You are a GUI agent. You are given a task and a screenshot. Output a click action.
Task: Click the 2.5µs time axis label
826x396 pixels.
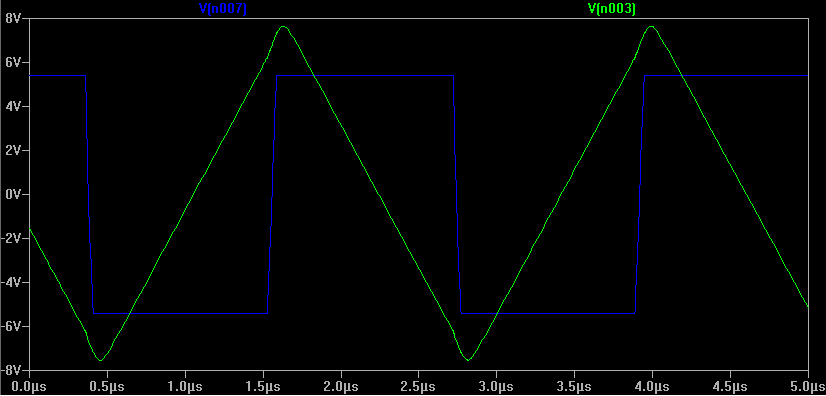pyautogui.click(x=418, y=387)
